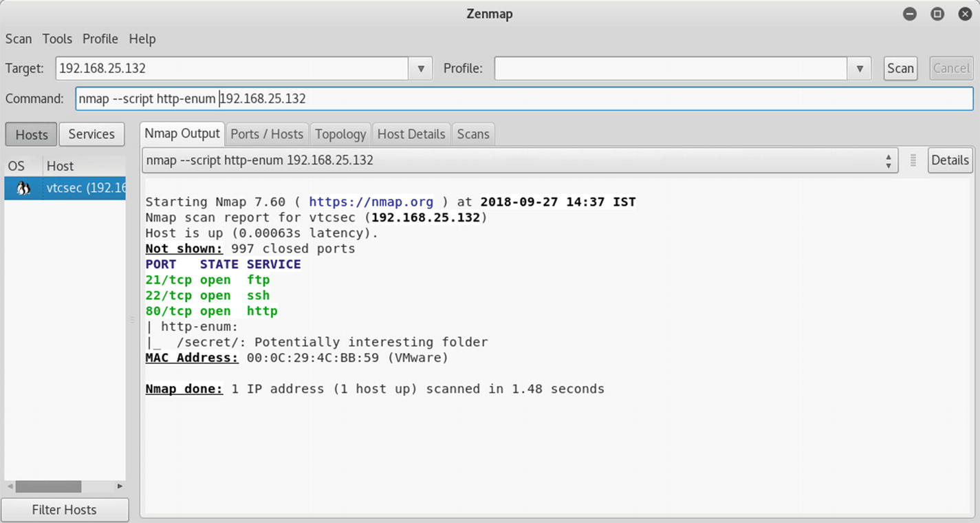The width and height of the screenshot is (980, 523).
Task: Click the Host is up latency line
Action: pyautogui.click(x=262, y=233)
